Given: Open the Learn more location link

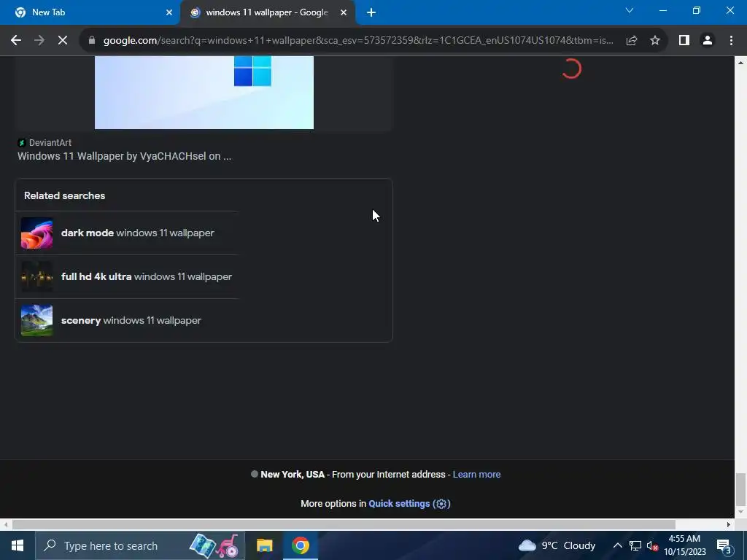Looking at the screenshot, I should tap(476, 474).
